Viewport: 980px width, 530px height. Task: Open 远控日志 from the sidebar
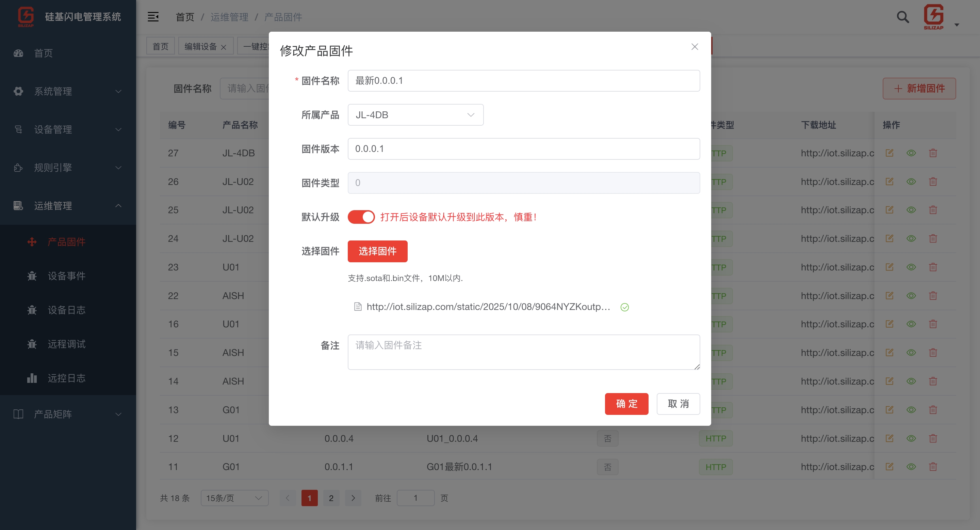[x=67, y=378]
